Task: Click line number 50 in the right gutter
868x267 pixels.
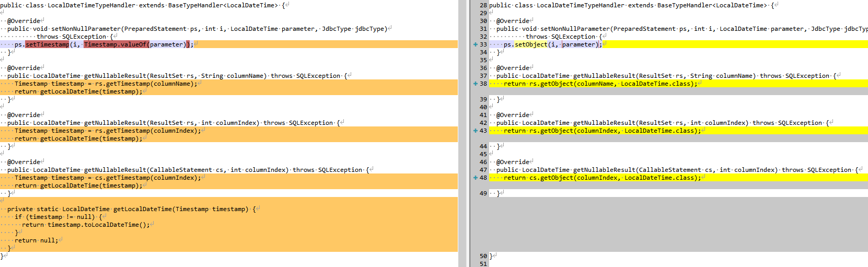Action: tap(483, 256)
